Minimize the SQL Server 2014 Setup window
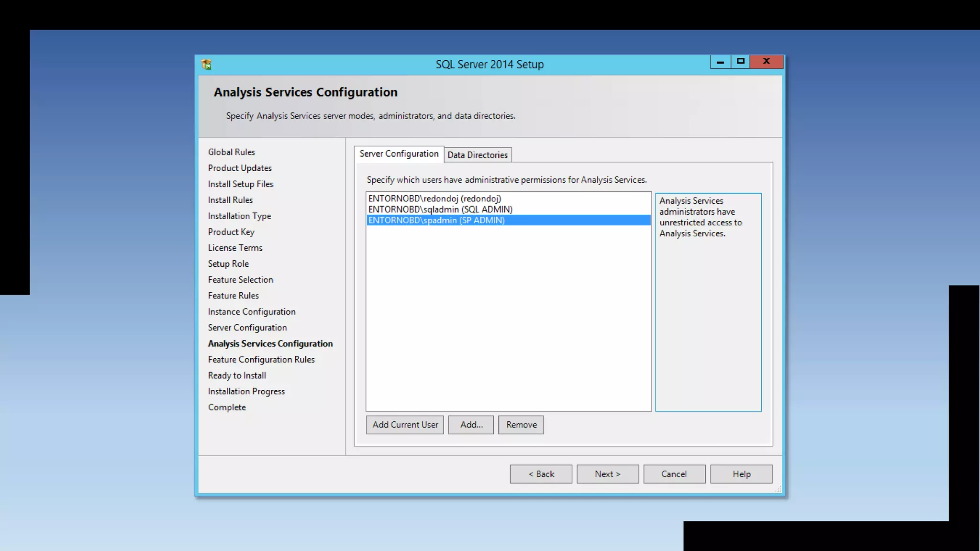 (x=720, y=62)
